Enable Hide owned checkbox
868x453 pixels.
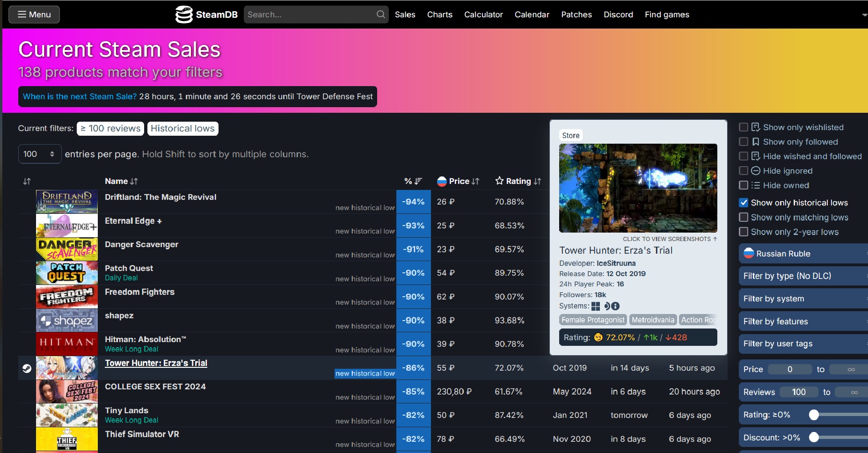744,185
